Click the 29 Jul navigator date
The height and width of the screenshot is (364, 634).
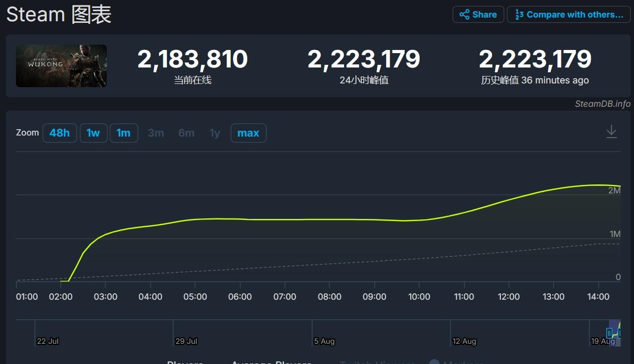click(186, 341)
